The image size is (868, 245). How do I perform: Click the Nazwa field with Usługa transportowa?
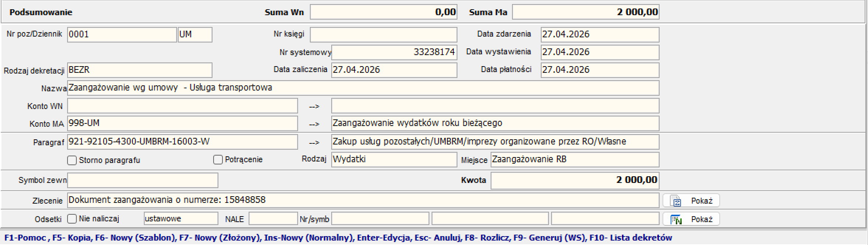click(x=363, y=88)
